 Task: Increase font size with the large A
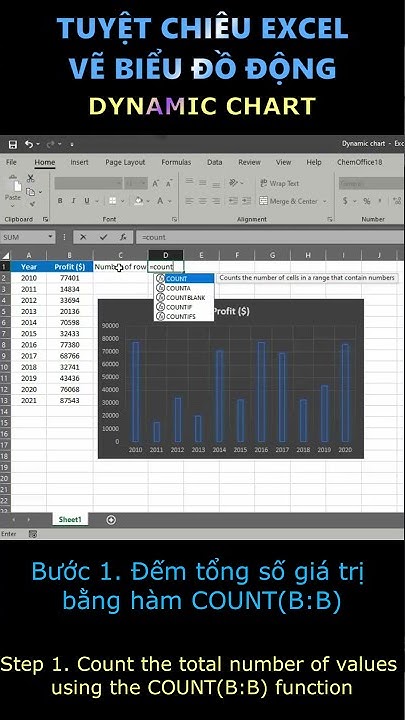pos(156,183)
